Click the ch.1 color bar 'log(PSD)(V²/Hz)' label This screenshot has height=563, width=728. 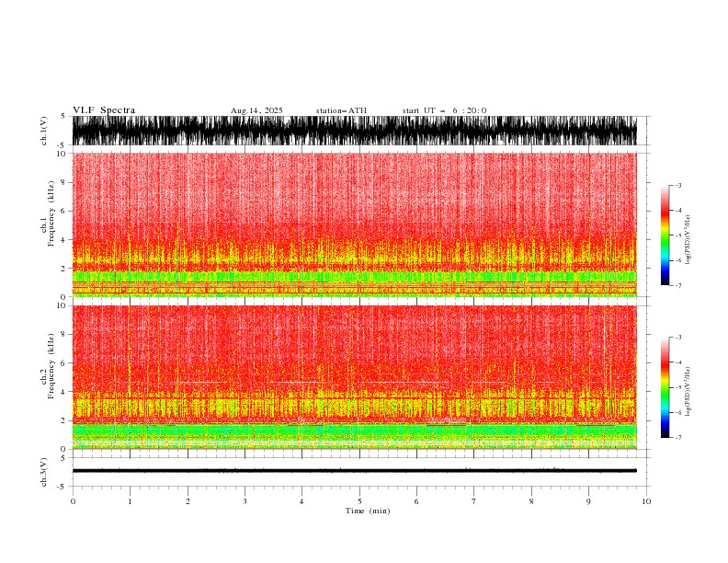point(688,240)
